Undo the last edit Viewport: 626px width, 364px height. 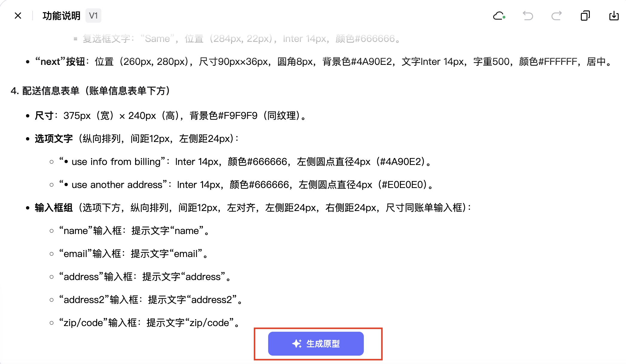[x=528, y=16]
